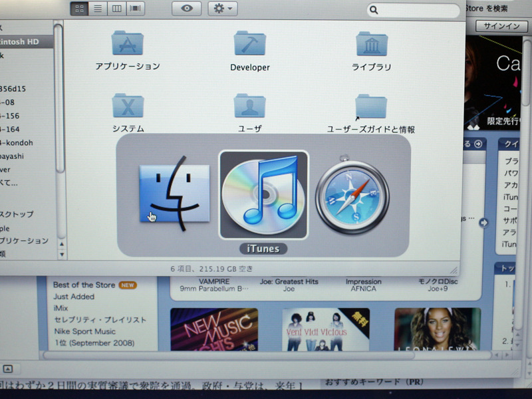Open the セレブリティ・プレイリスト link
This screenshot has width=532, height=399.
(x=100, y=320)
